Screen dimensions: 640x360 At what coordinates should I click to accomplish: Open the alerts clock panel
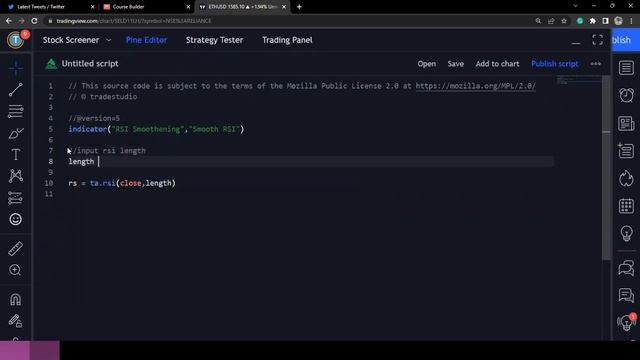pyautogui.click(x=626, y=96)
